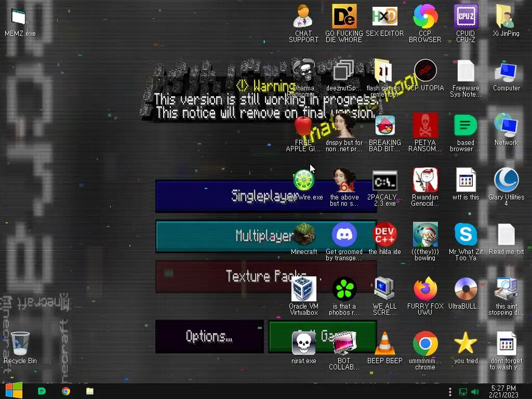Click the volume speaker tray icon
Screen dimensions: 532x399
tap(475, 392)
